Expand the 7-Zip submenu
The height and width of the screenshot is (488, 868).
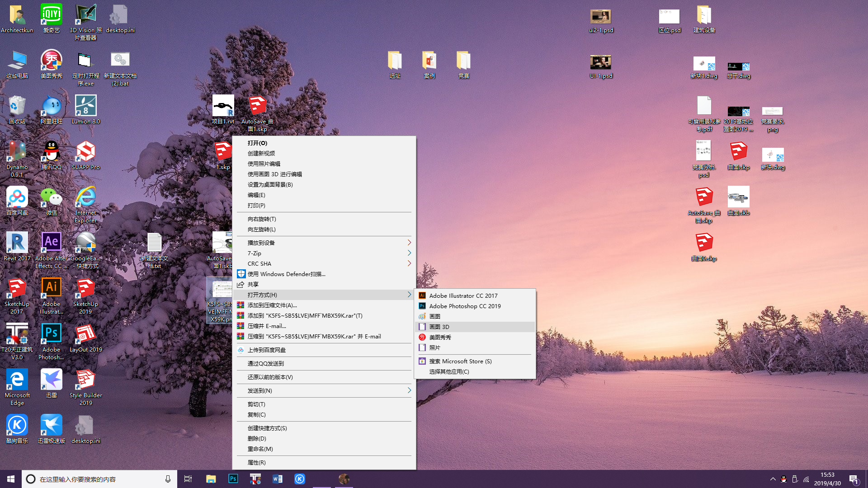coord(324,253)
